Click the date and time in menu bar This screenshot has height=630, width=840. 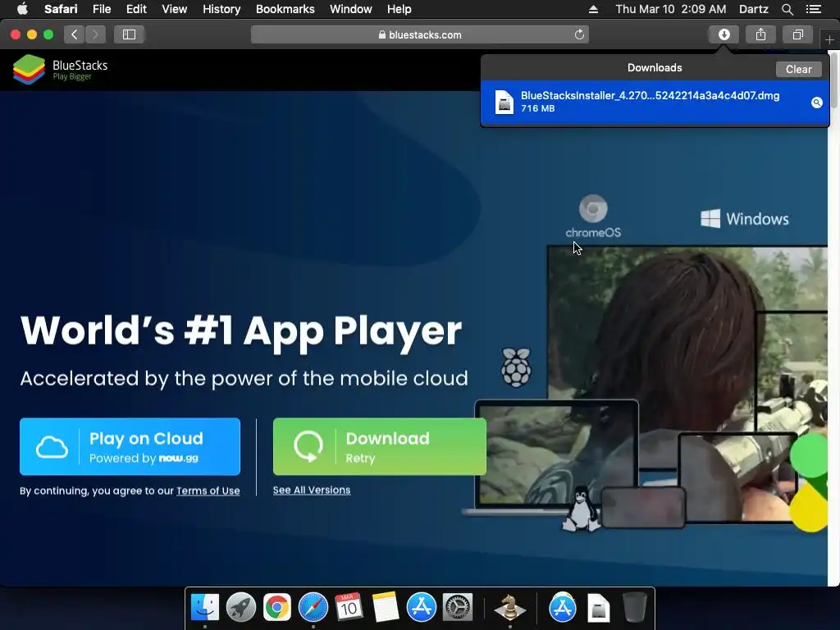pyautogui.click(x=671, y=9)
